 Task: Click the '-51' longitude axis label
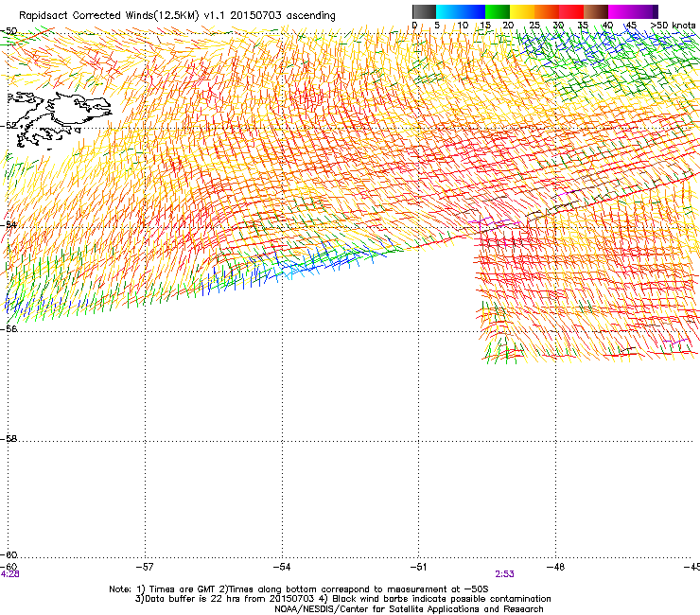pos(418,567)
